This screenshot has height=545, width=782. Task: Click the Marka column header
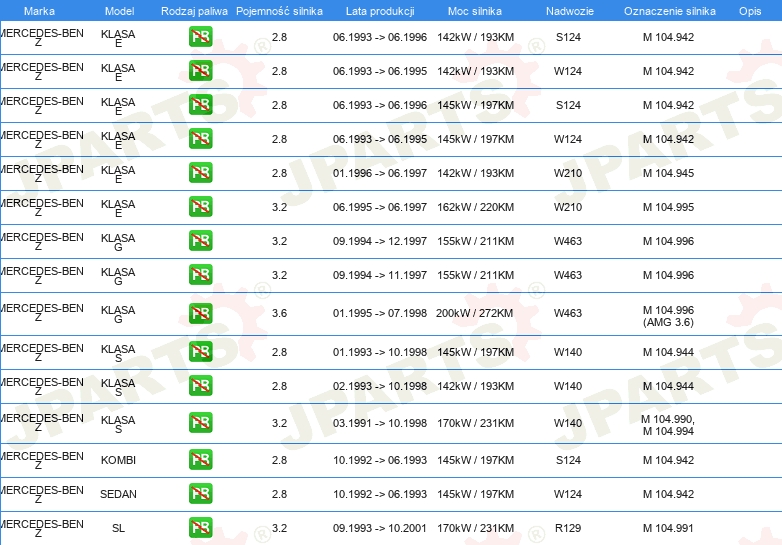click(39, 11)
